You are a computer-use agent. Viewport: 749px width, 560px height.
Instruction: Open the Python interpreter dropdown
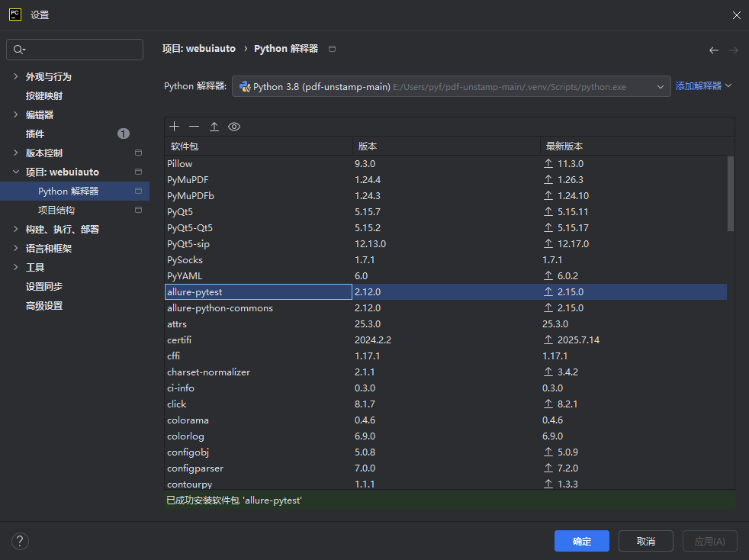point(452,86)
